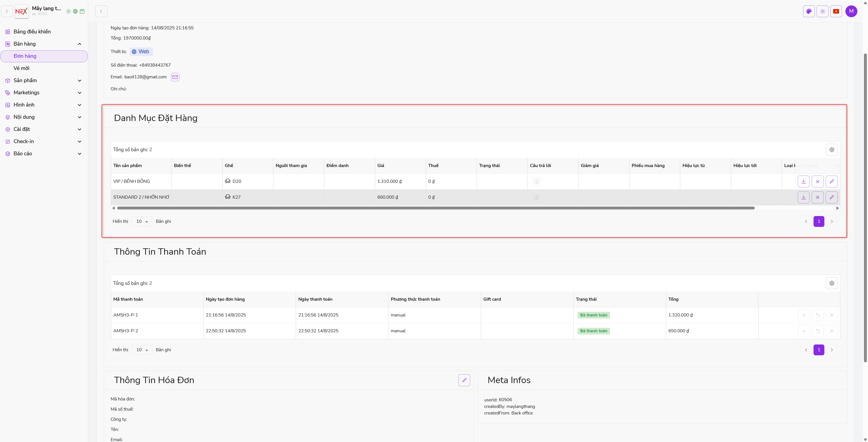Click the send email icon beside baoit128@gmail.com
This screenshot has width=868, height=442.
click(x=175, y=77)
